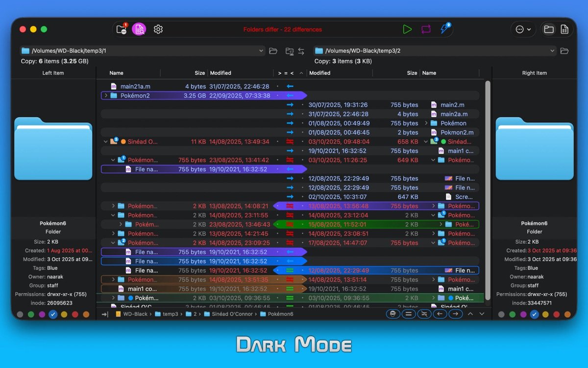Open settings via the gear icon
Image resolution: width=588 pixels, height=368 pixels.
[x=158, y=29]
